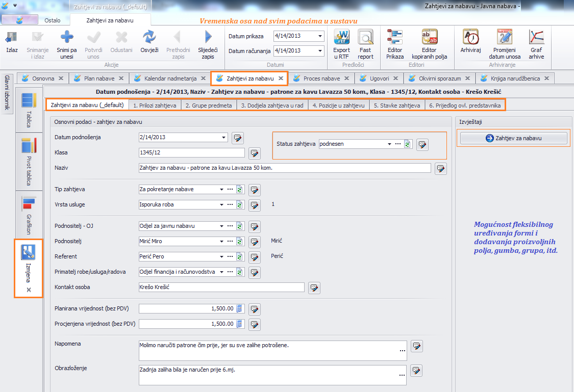Switch to Pivot tablica view
The height and width of the screenshot is (392, 574).
tap(29, 161)
